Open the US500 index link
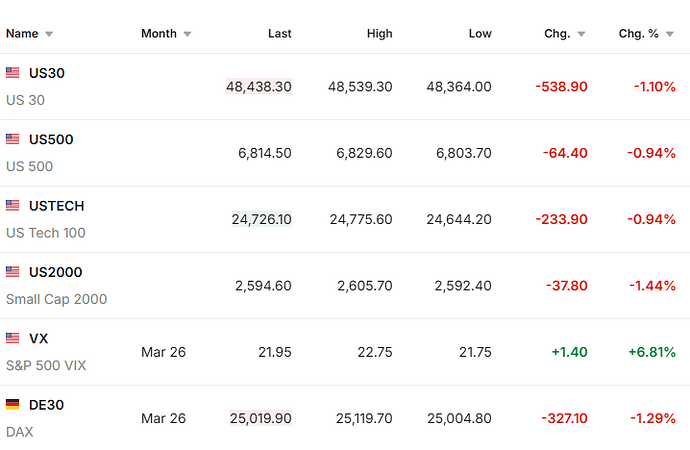The width and height of the screenshot is (690, 450). coord(51,139)
